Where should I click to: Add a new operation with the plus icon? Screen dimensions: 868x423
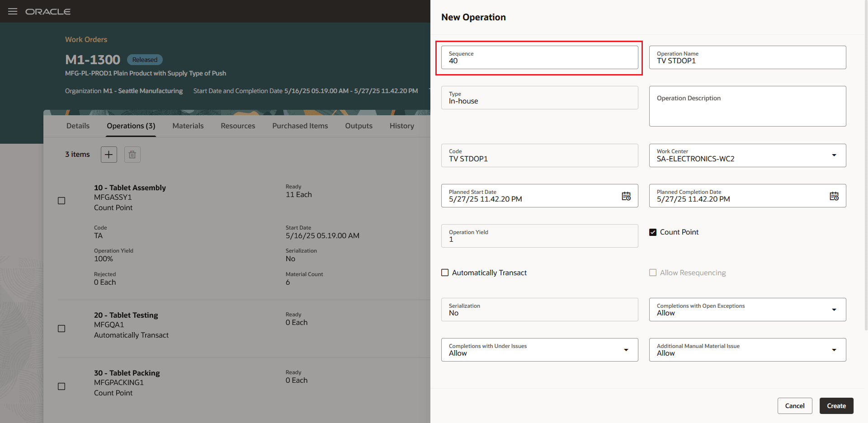[x=108, y=154]
